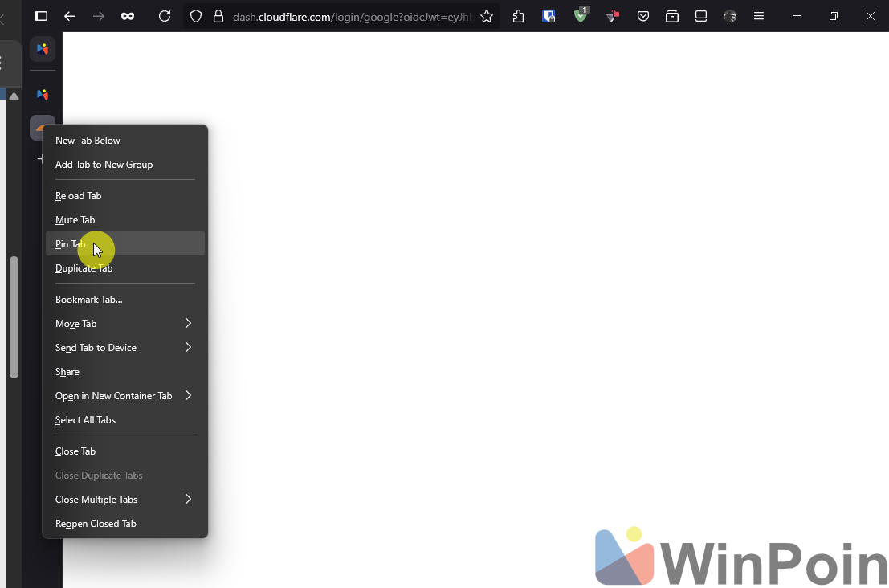Expand Open in New Container Tab submenu

(x=125, y=396)
